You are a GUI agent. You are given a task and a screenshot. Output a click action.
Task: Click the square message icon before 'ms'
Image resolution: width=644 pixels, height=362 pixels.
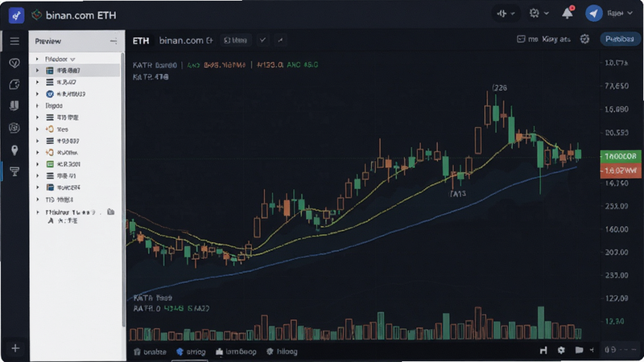click(x=521, y=39)
